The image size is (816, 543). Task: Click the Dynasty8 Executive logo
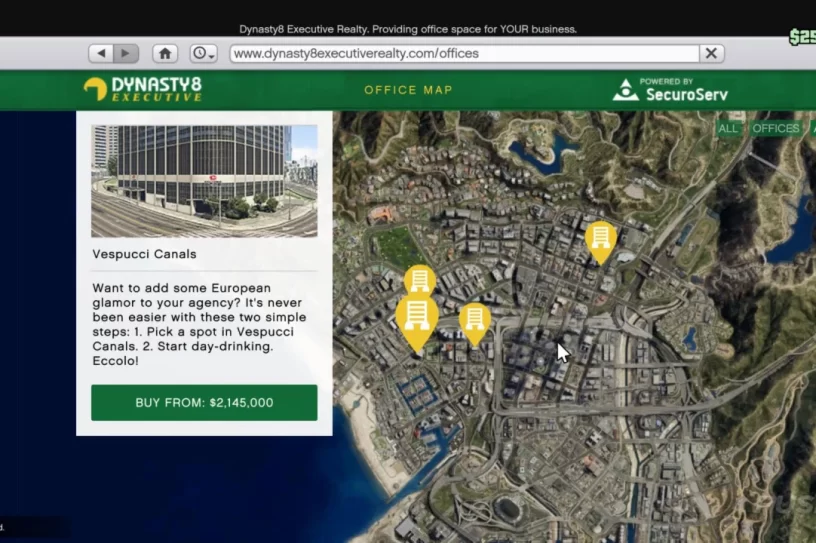click(x=143, y=89)
